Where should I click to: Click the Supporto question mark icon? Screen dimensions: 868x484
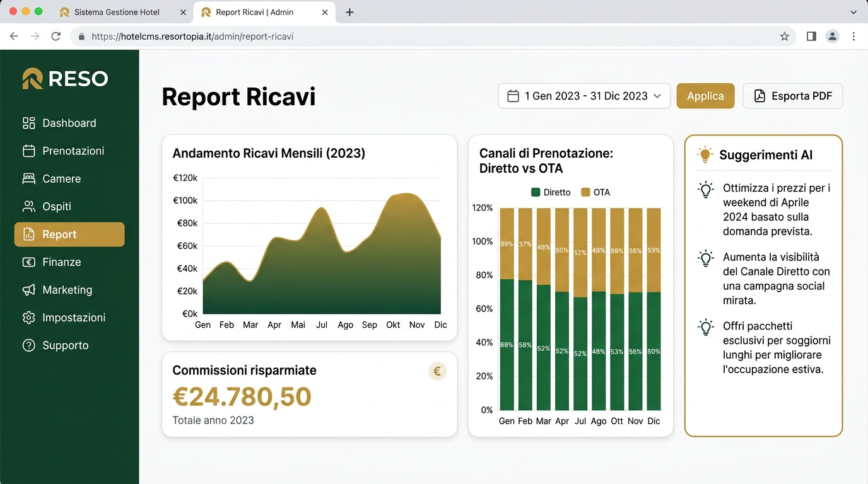28,345
